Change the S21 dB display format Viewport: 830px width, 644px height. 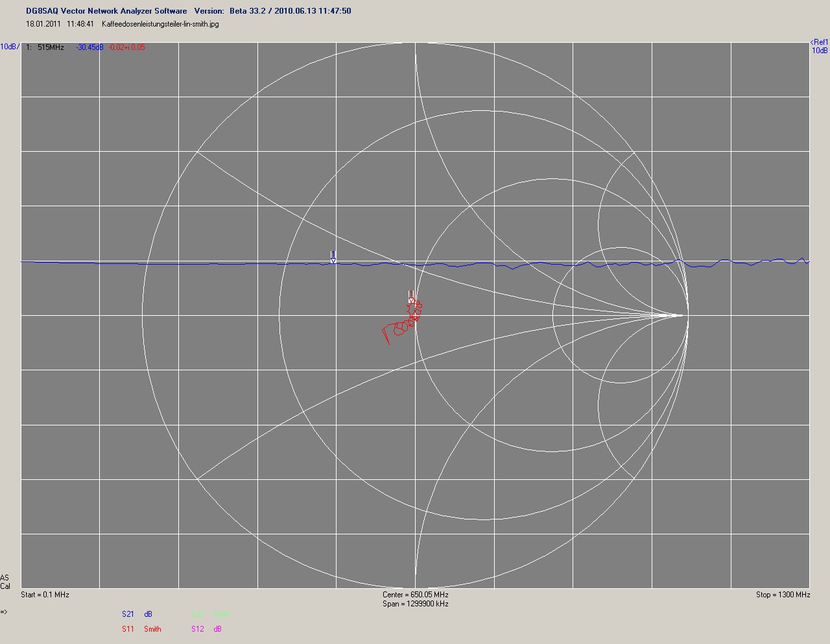(148, 614)
